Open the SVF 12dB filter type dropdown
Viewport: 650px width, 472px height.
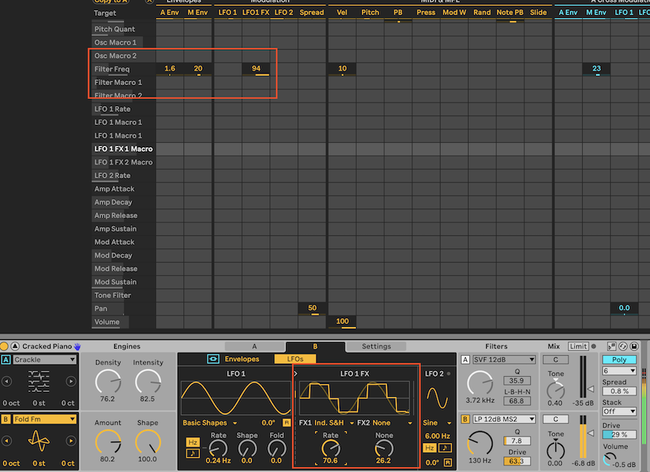click(x=504, y=360)
